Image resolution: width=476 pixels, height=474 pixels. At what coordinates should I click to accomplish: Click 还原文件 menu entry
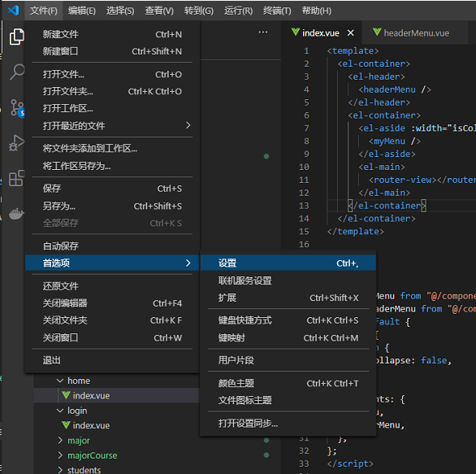(112, 286)
